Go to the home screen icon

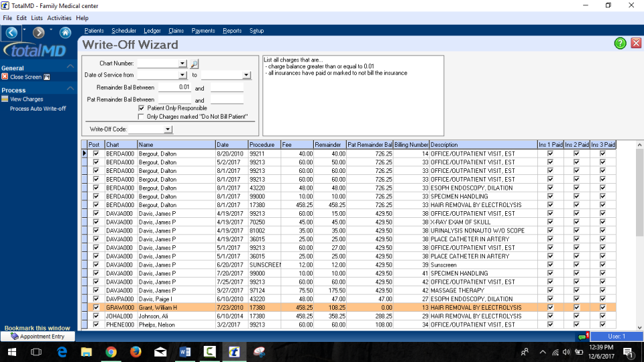65,32
